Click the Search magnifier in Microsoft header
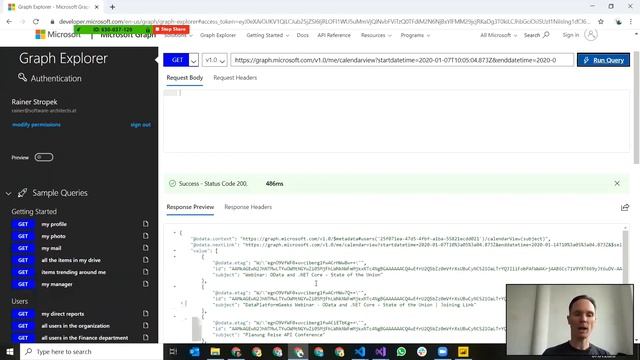Screen dimensions: 640x360 tap(546, 35)
